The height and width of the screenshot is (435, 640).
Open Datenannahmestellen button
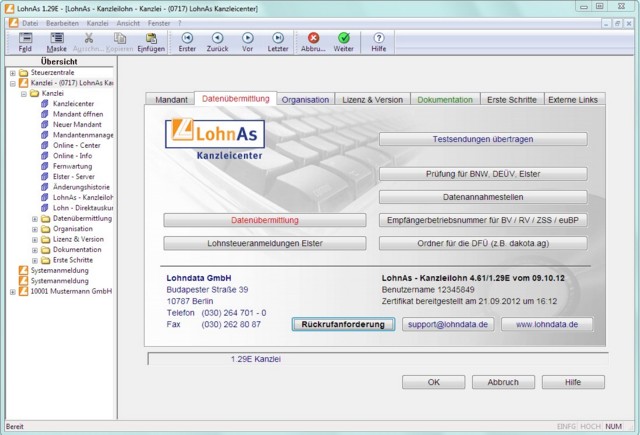[x=483, y=197]
